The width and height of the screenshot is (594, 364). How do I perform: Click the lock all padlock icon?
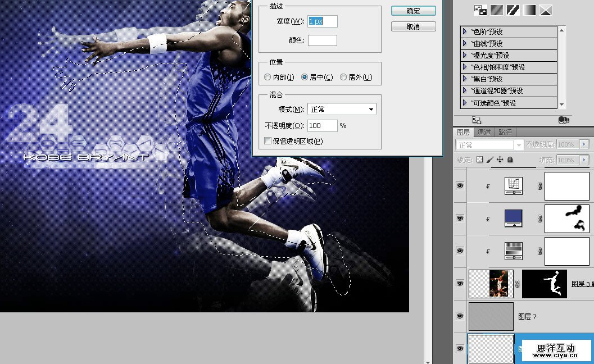tap(510, 160)
